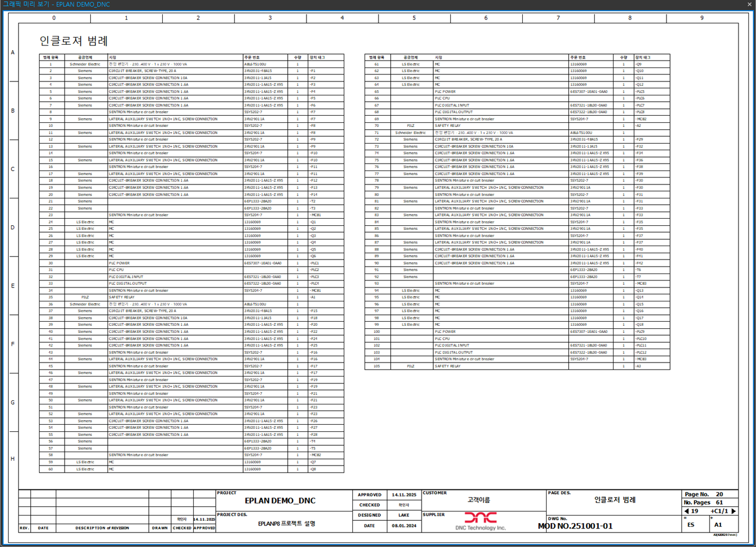The height and width of the screenshot is (547, 756).
Task: Click part number "3RV2011-1JA15" in row 73
Action: click(x=583, y=147)
